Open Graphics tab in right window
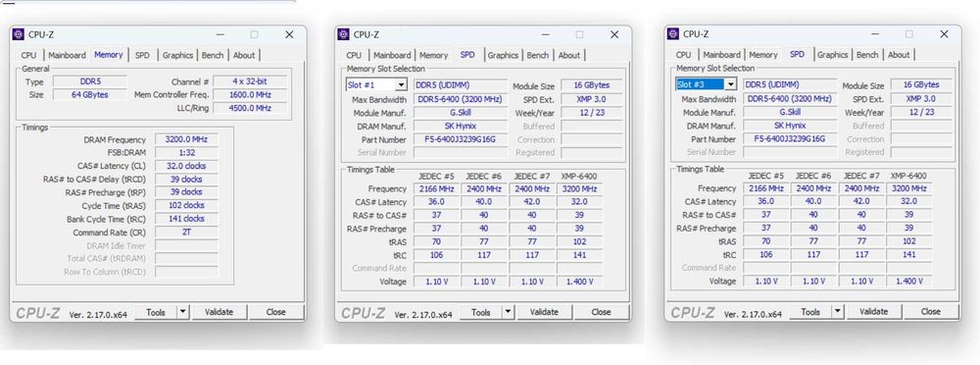 832,55
